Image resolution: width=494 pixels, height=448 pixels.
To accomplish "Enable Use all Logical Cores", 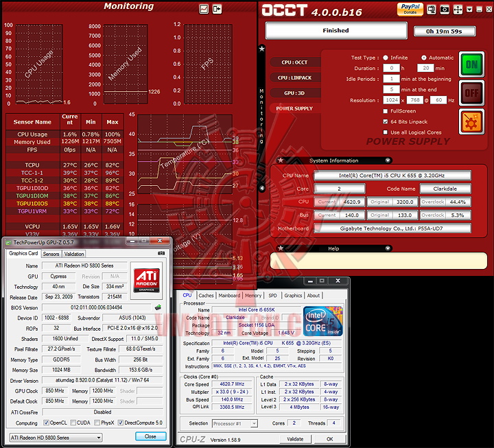I will (x=386, y=132).
